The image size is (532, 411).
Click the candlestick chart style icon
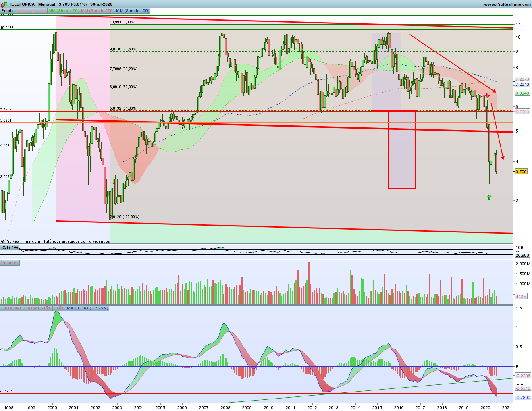[x=4, y=4]
